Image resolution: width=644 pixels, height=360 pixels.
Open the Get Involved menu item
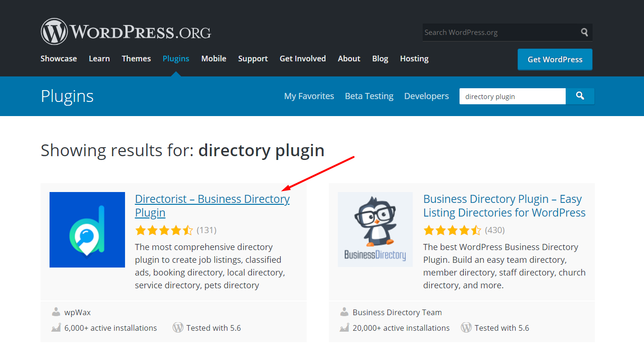303,59
